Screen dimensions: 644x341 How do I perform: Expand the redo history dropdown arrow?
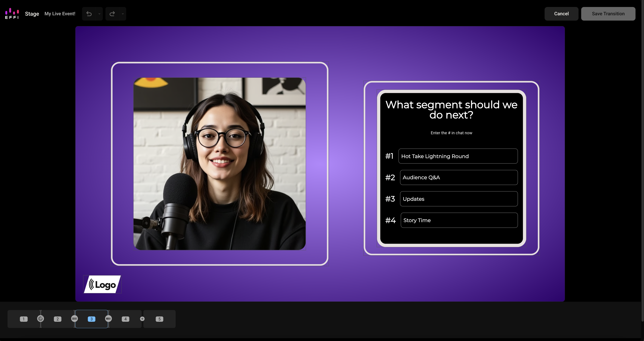pos(123,14)
